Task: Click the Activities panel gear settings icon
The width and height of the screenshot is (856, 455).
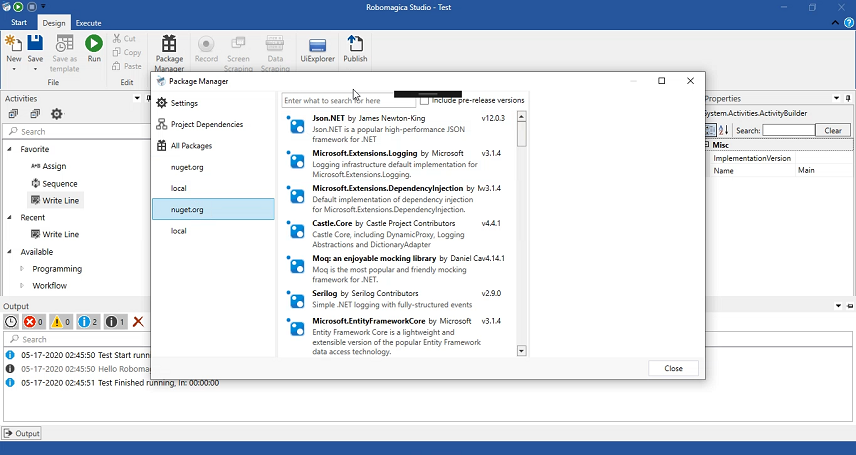Action: click(x=57, y=114)
